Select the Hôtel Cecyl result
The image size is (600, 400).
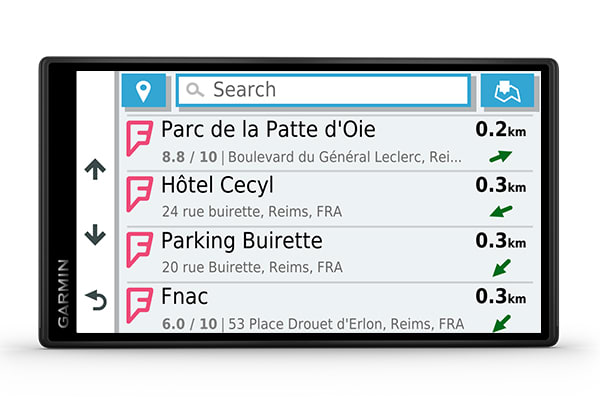coord(217,186)
